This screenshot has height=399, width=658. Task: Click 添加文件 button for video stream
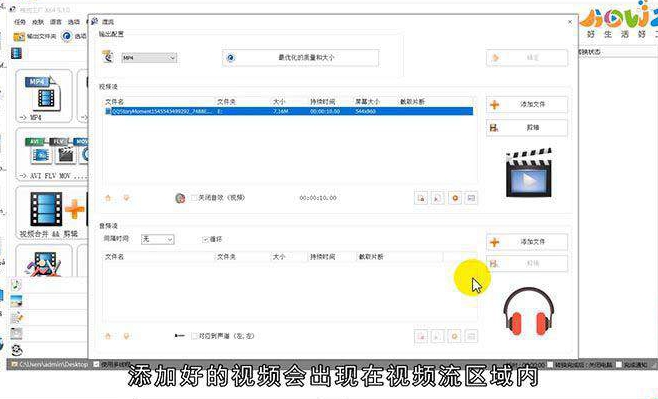pyautogui.click(x=527, y=104)
